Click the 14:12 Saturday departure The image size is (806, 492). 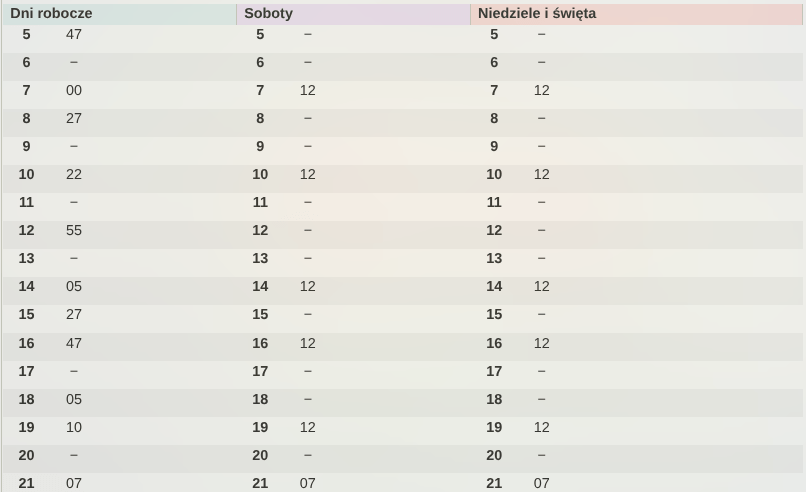point(308,286)
